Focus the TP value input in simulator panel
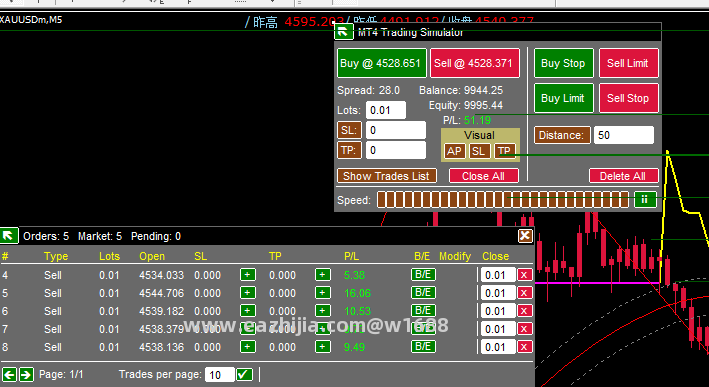The height and width of the screenshot is (387, 709). (x=396, y=150)
